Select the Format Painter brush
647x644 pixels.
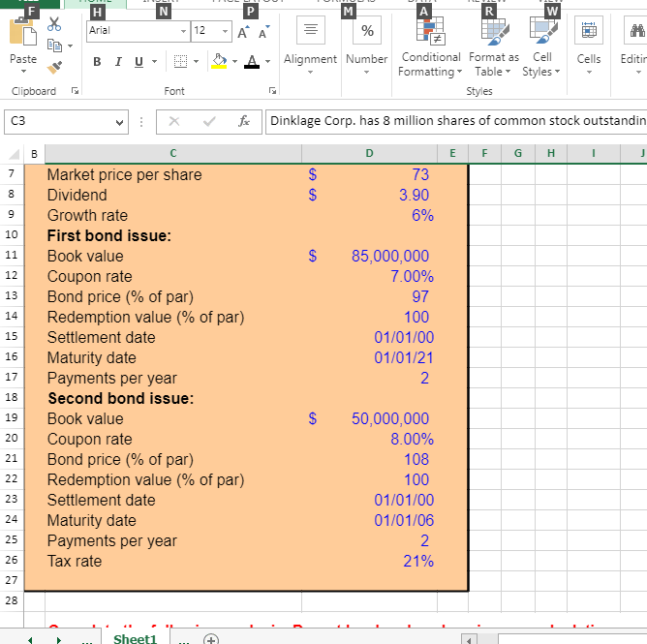click(x=54, y=67)
